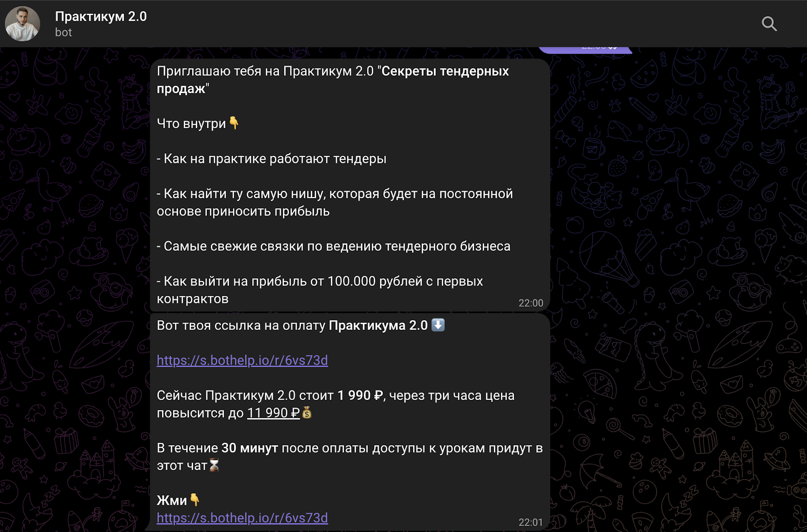This screenshot has height=532, width=807.
Task: Click the pointing-down emoji after "Что внутри"
Action: tap(234, 123)
